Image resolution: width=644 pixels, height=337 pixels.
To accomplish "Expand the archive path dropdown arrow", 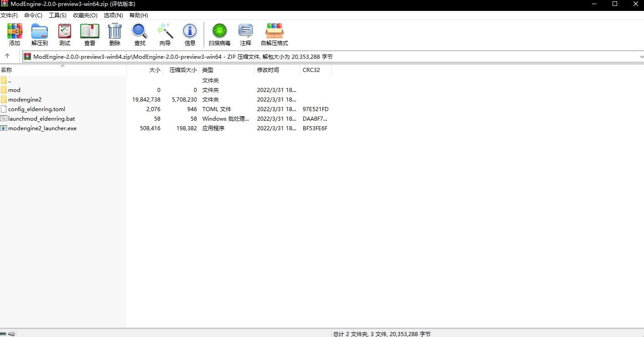I will coord(641,57).
